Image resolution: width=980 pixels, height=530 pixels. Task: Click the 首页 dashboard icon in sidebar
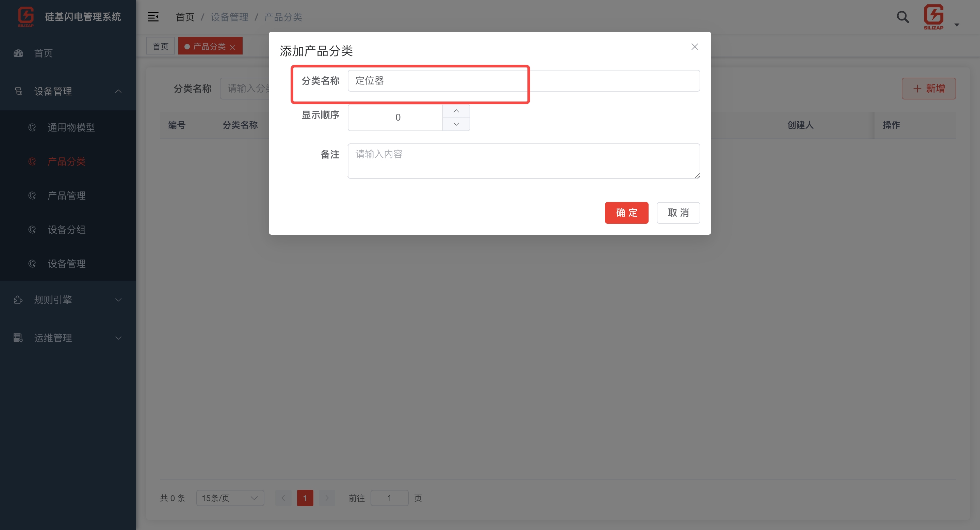pyautogui.click(x=18, y=53)
